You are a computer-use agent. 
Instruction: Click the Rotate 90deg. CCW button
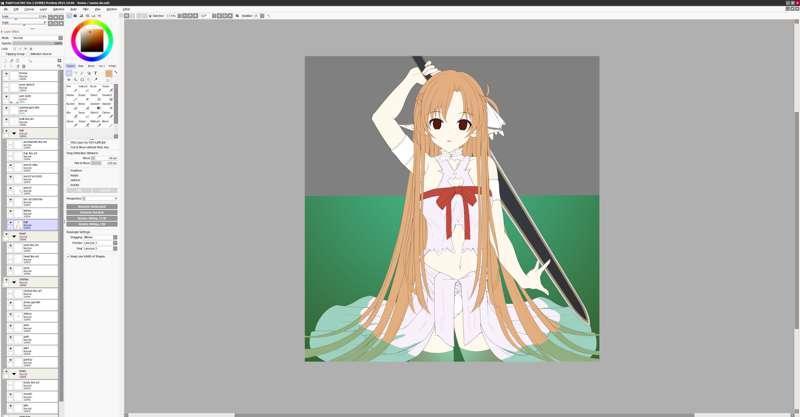pos(92,218)
